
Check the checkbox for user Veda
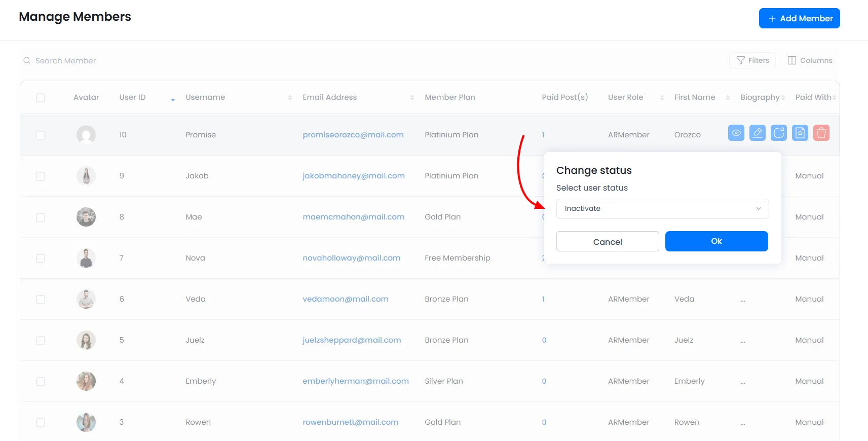41,300
